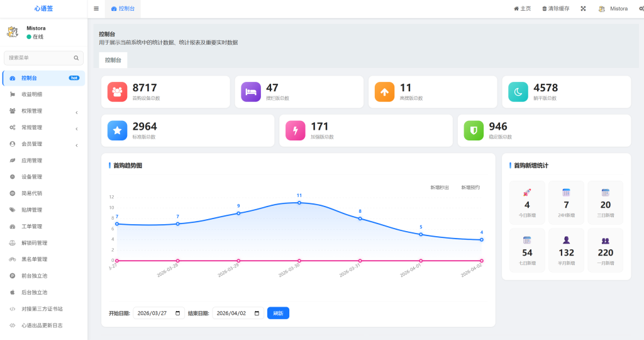Screen dimensions: 644x340
Task: Click the 主页 link in the top bar
Action: tap(523, 9)
